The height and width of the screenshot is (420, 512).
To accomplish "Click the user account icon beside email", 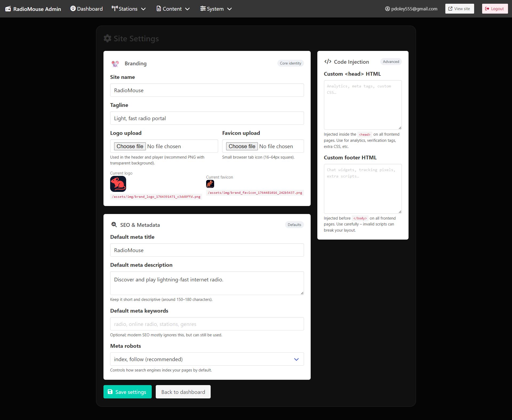I will (x=387, y=9).
